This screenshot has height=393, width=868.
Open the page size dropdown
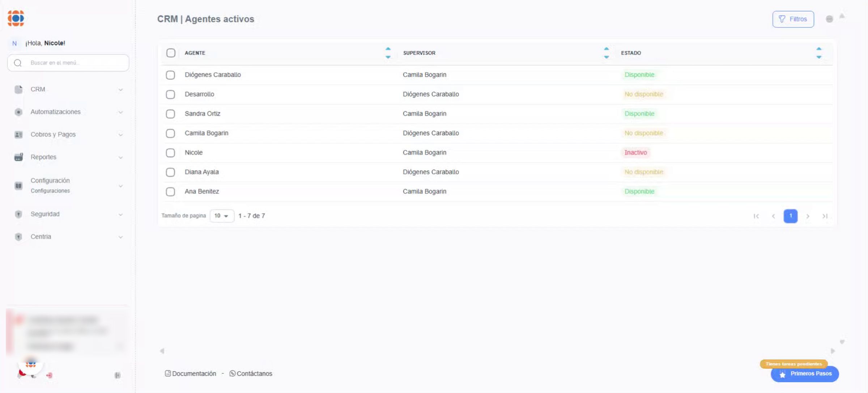222,216
